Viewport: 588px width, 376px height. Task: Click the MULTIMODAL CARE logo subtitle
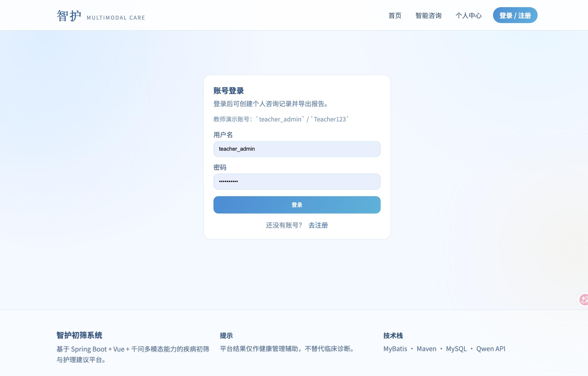click(x=116, y=18)
